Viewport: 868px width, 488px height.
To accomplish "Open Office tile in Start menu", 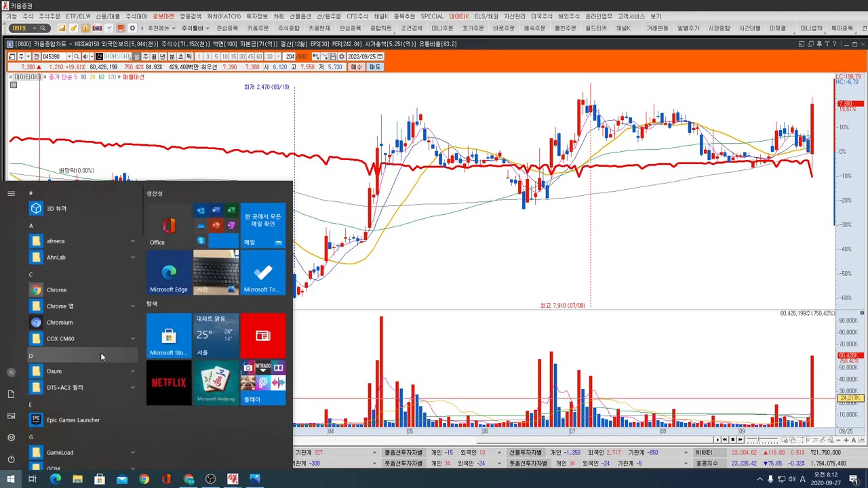I will tap(169, 226).
